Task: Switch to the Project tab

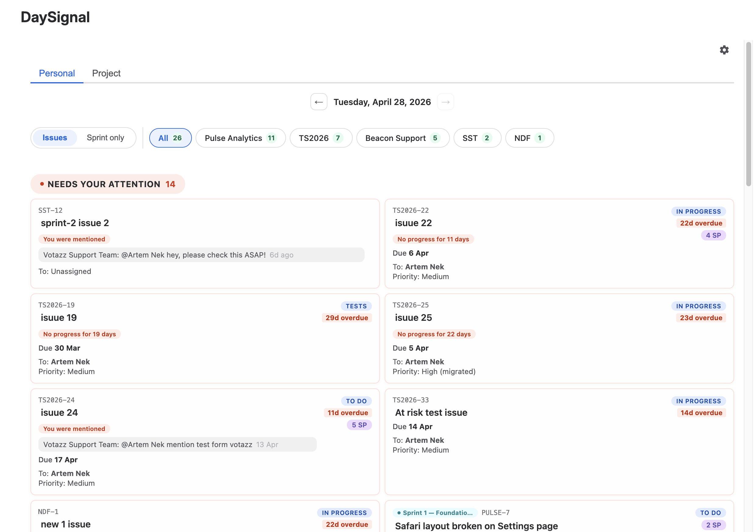Action: [106, 73]
